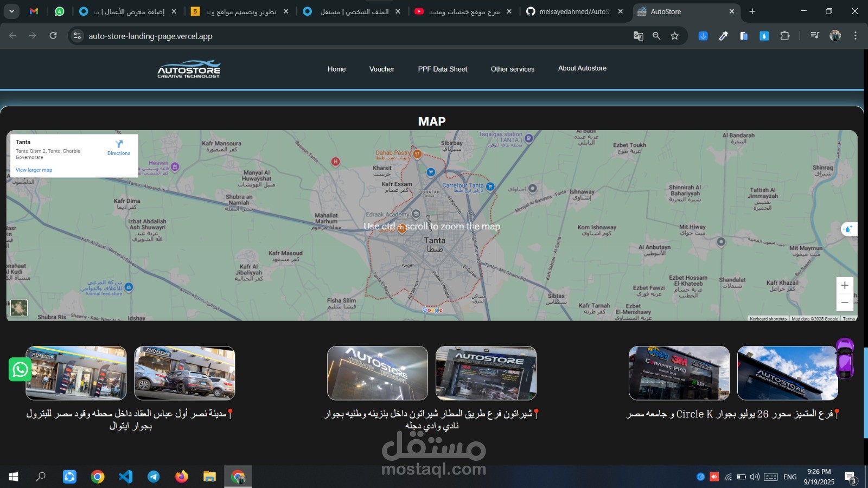Switch to the YouTube شرح موقع خمسات tab
Screen dimensions: 868x488
[463, 11]
